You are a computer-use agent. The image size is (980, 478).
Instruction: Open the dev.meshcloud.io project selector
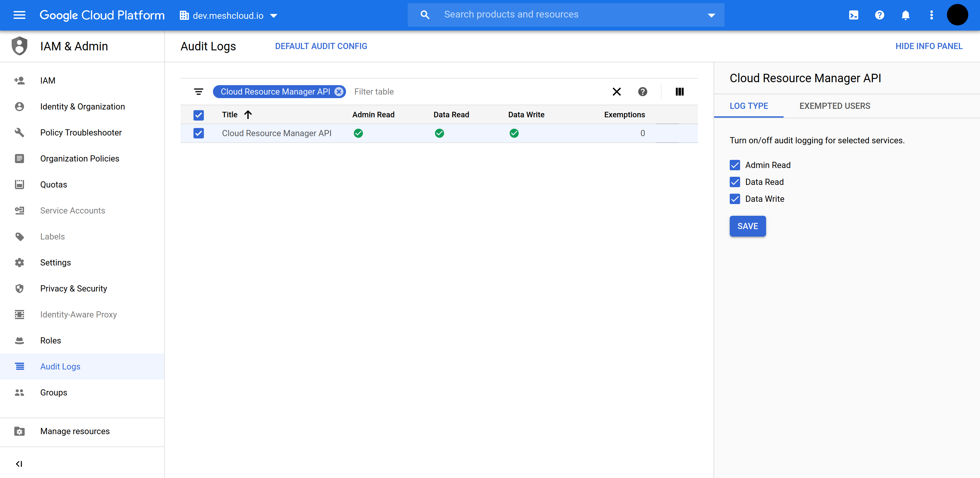(x=228, y=16)
